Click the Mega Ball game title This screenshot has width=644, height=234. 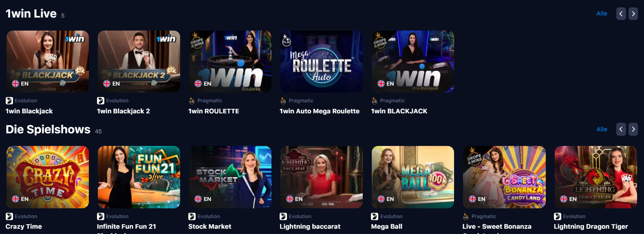coord(386,226)
